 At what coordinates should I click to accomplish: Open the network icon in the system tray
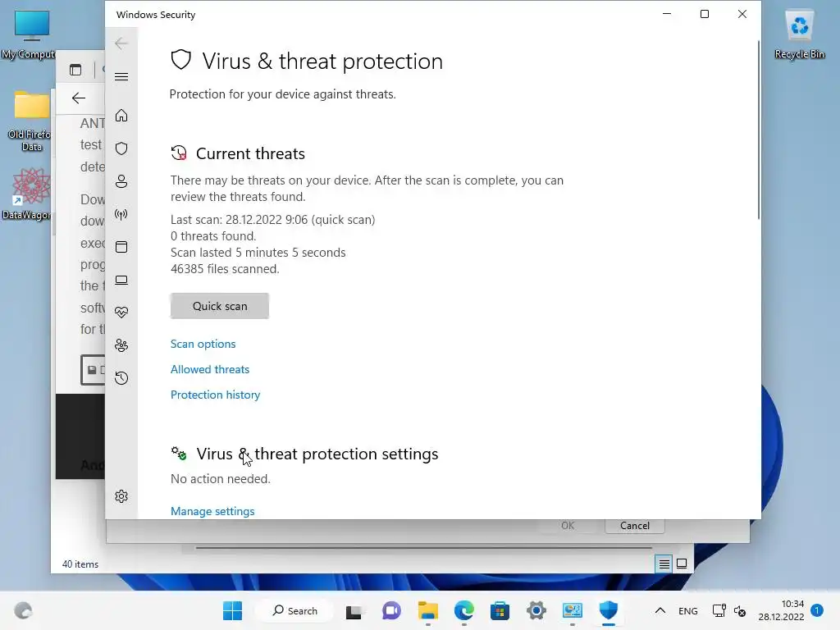[719, 610]
